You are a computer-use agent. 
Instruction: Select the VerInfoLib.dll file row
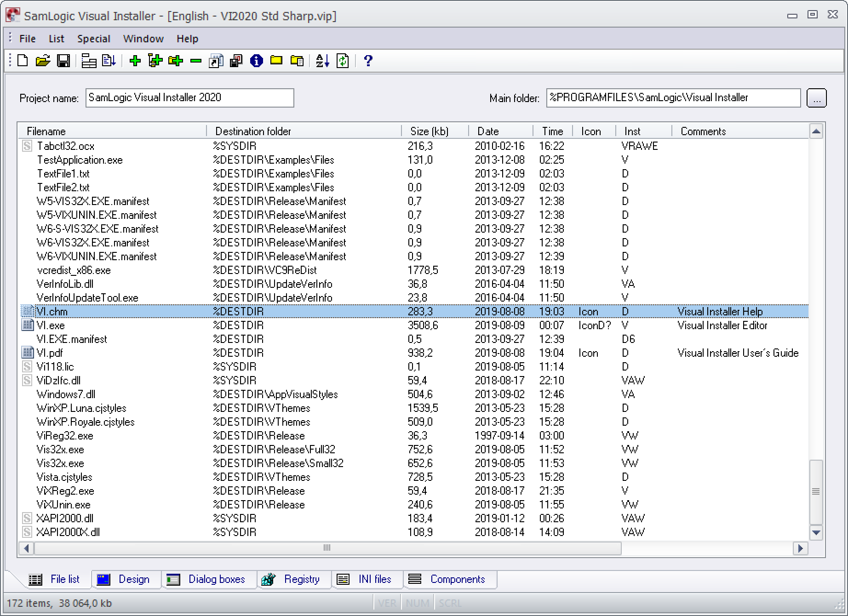414,284
